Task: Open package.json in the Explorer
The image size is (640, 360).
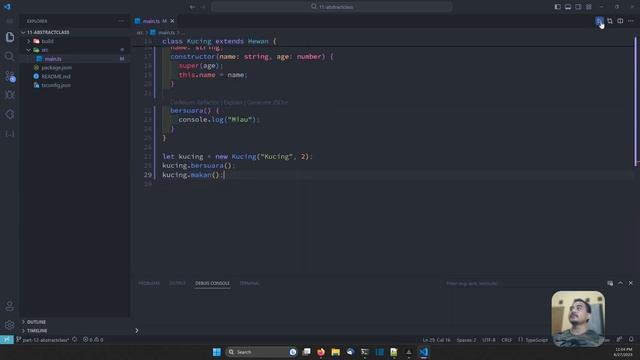Action: point(75,68)
